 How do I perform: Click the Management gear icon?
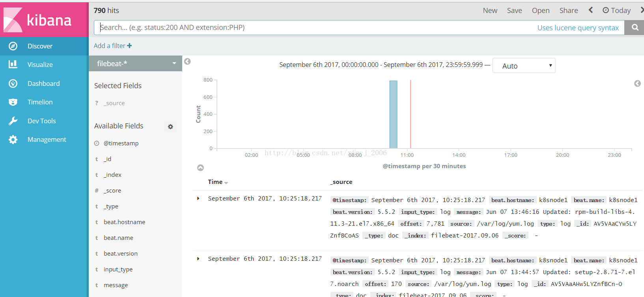click(13, 139)
